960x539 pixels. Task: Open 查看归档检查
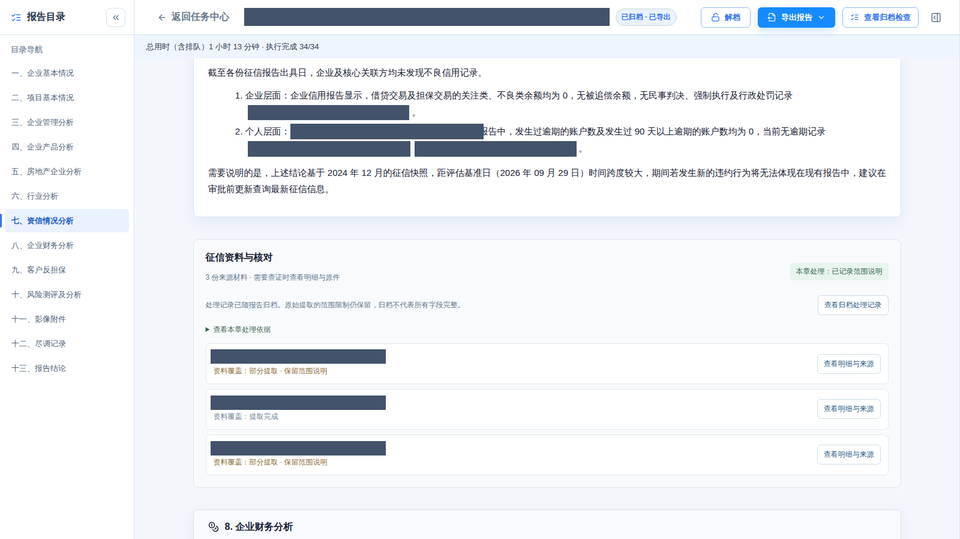coord(880,17)
